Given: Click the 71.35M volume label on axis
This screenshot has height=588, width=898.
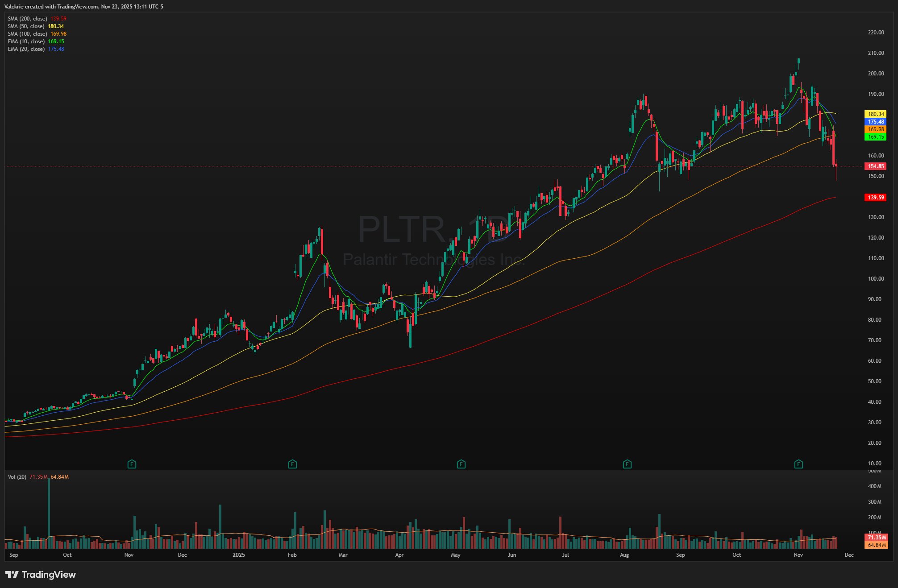Looking at the screenshot, I should [x=877, y=538].
